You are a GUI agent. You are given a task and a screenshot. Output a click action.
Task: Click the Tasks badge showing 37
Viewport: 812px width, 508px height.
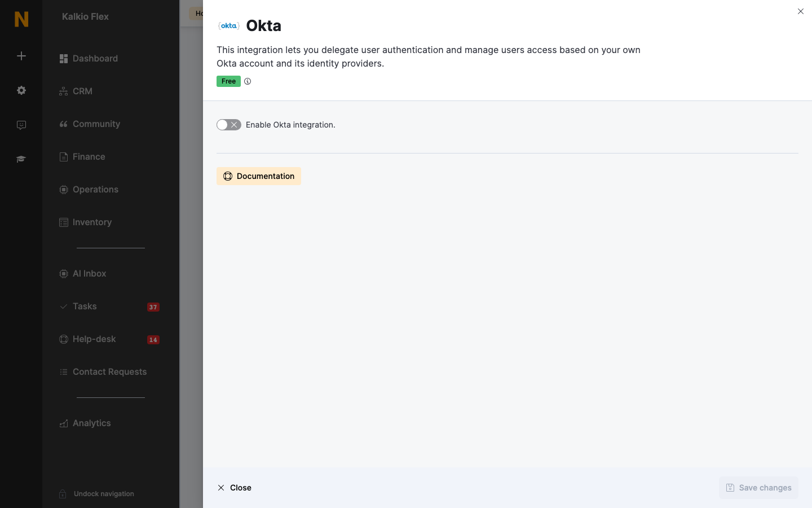153,307
